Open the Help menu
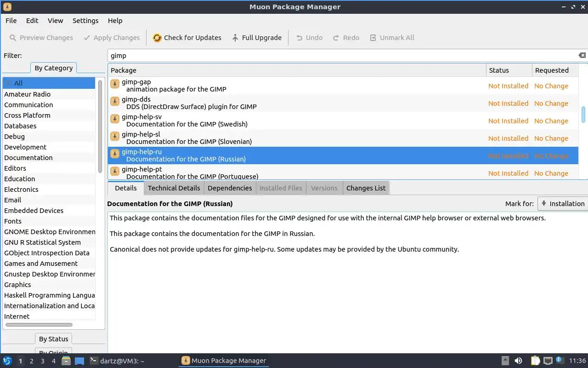The width and height of the screenshot is (588, 368). 115,20
